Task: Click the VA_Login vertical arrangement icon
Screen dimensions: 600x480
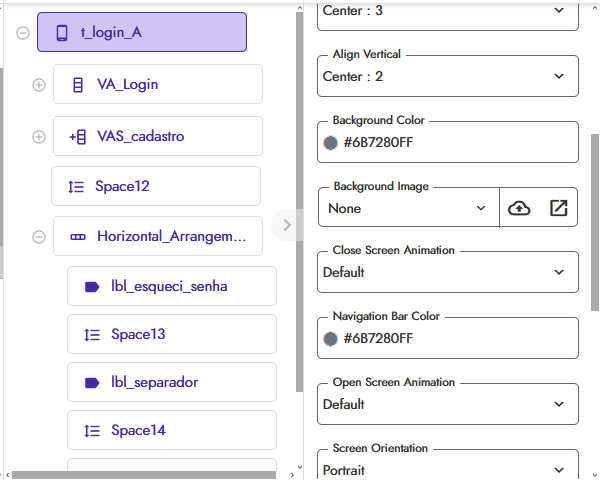Action: 78,85
